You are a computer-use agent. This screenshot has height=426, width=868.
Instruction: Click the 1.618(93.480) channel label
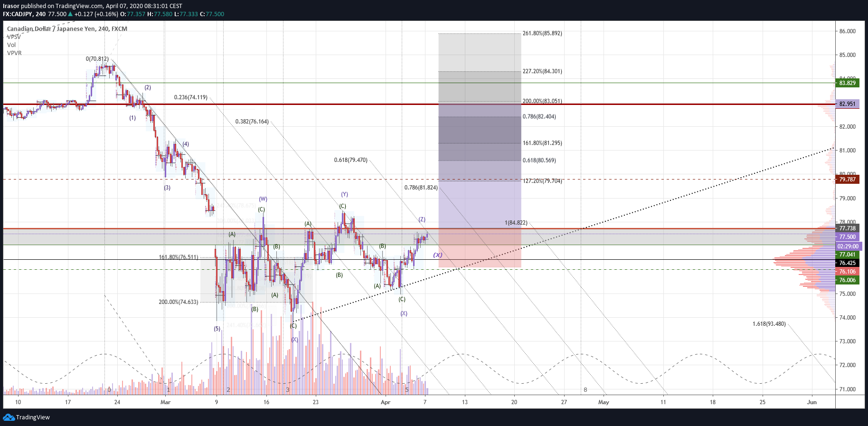coord(769,324)
